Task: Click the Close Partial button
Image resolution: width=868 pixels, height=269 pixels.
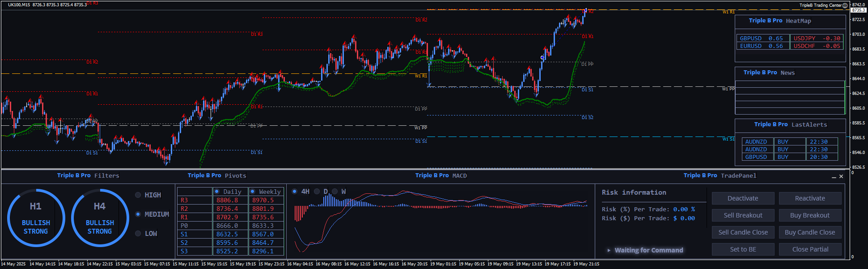Action: [810, 249]
